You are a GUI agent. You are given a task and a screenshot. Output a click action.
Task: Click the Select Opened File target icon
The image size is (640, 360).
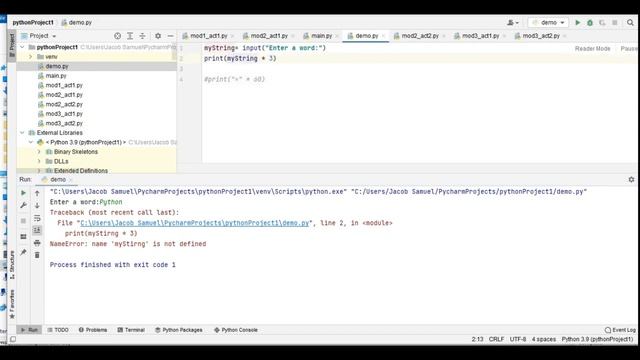click(x=118, y=36)
